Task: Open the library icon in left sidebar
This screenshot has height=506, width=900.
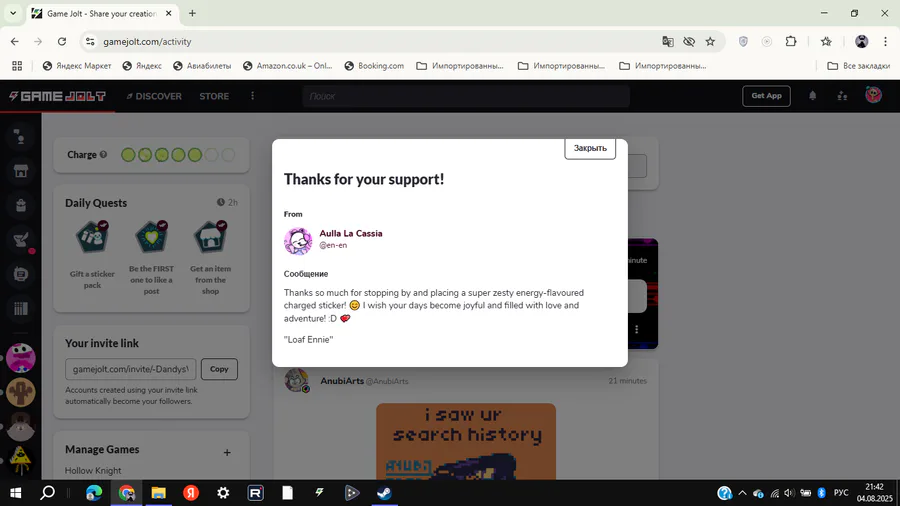Action: [21, 309]
